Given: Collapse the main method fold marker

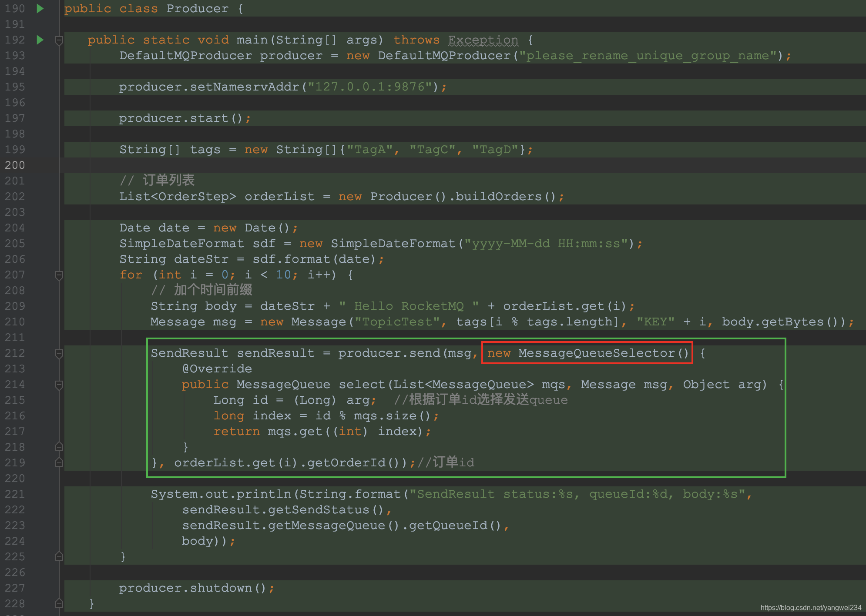Looking at the screenshot, I should (x=59, y=40).
